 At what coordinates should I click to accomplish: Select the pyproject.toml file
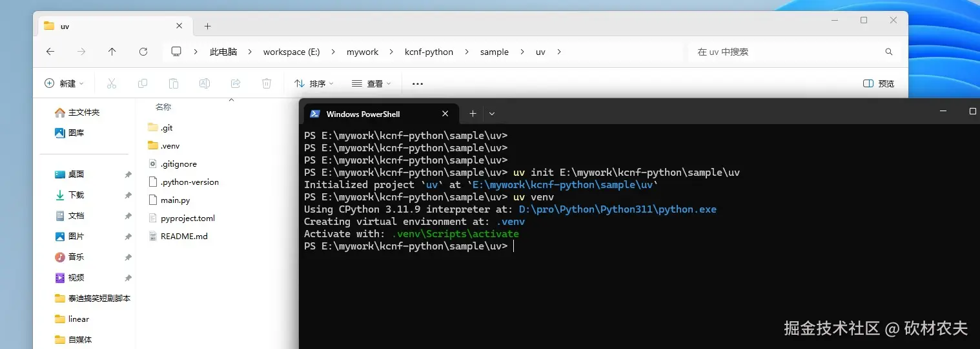pyautogui.click(x=181, y=218)
